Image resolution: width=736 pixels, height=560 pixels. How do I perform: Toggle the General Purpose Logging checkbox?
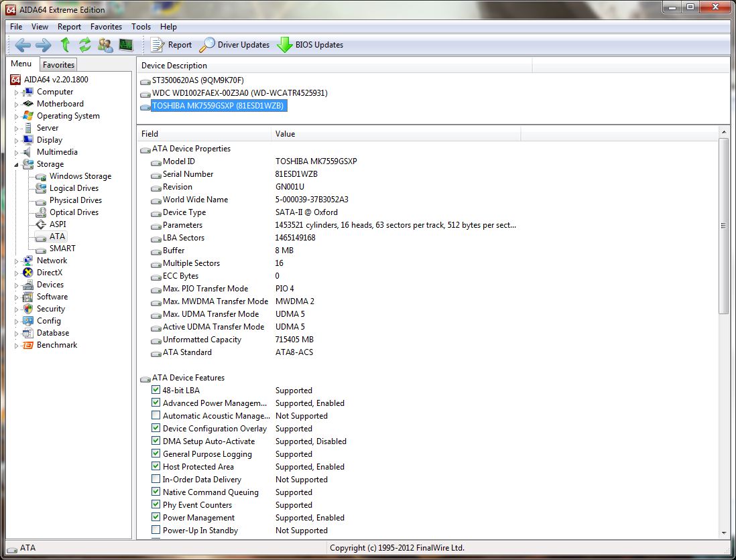coord(156,453)
